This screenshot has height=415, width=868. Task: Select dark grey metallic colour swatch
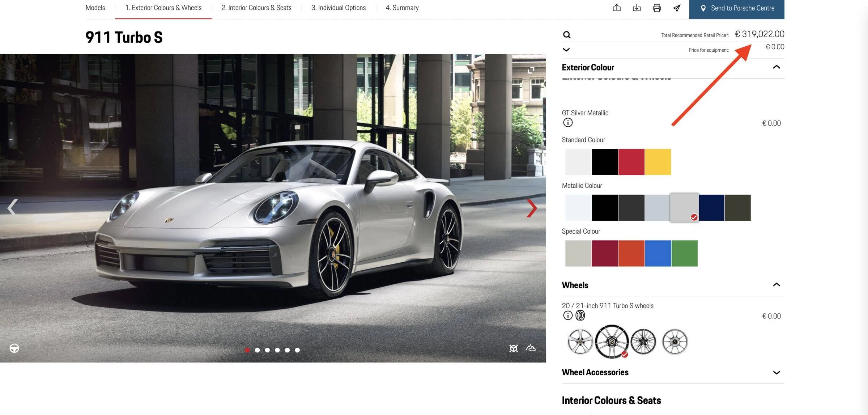631,208
